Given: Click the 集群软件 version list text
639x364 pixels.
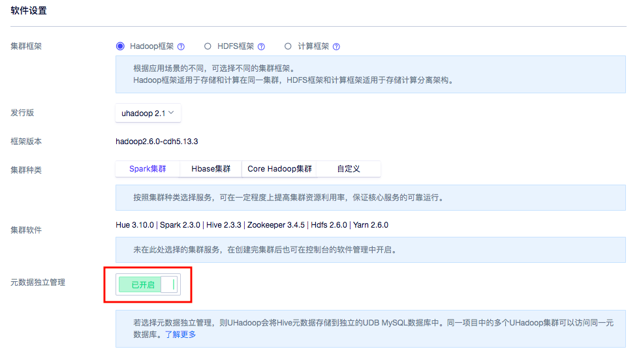Looking at the screenshot, I should point(251,225).
